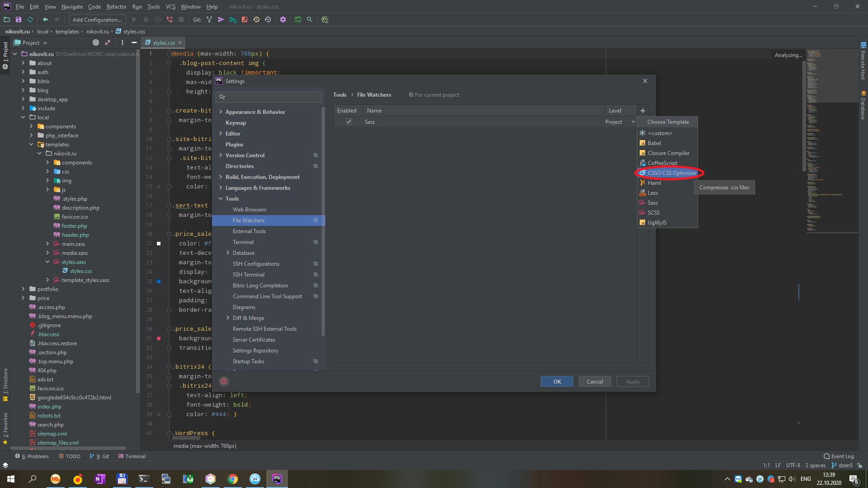The height and width of the screenshot is (488, 868).
Task: Click Cancel in Settings dialog
Action: pyautogui.click(x=595, y=382)
